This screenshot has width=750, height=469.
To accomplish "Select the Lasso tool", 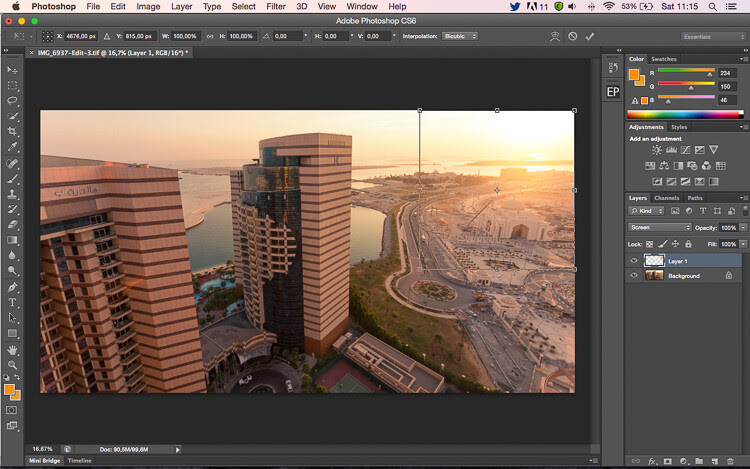I will point(13,101).
